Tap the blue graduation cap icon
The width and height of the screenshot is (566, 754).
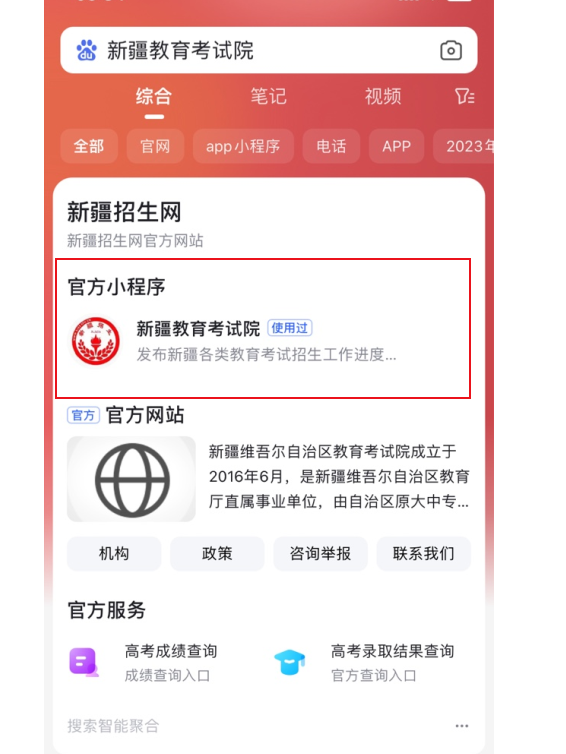pos(289,662)
